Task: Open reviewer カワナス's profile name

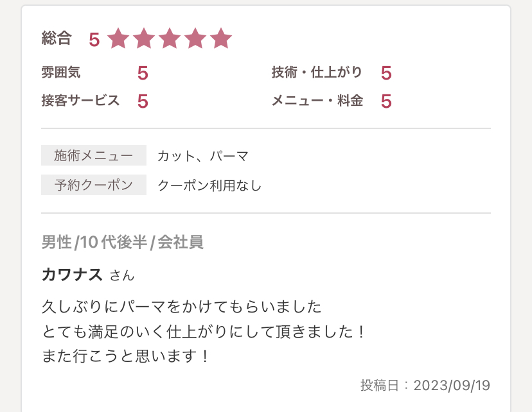Action: tap(72, 275)
